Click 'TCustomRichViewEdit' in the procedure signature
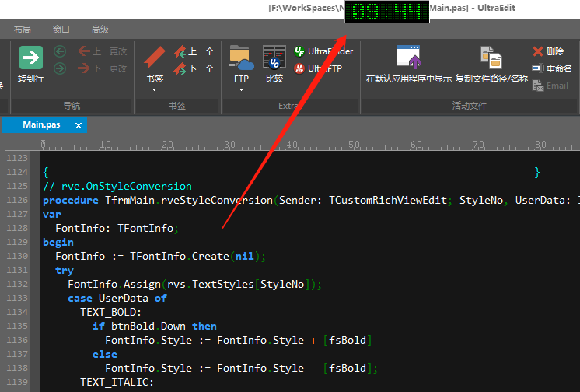This screenshot has width=580, height=392. (388, 200)
